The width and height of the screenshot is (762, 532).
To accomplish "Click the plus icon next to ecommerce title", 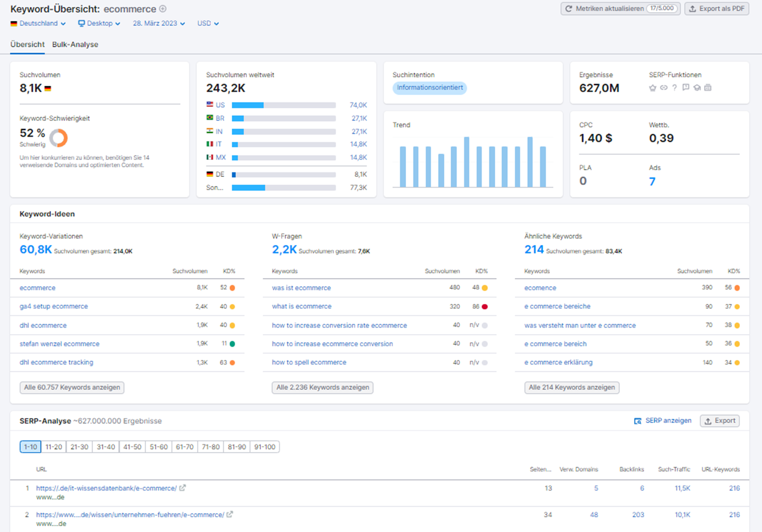I will tap(163, 9).
